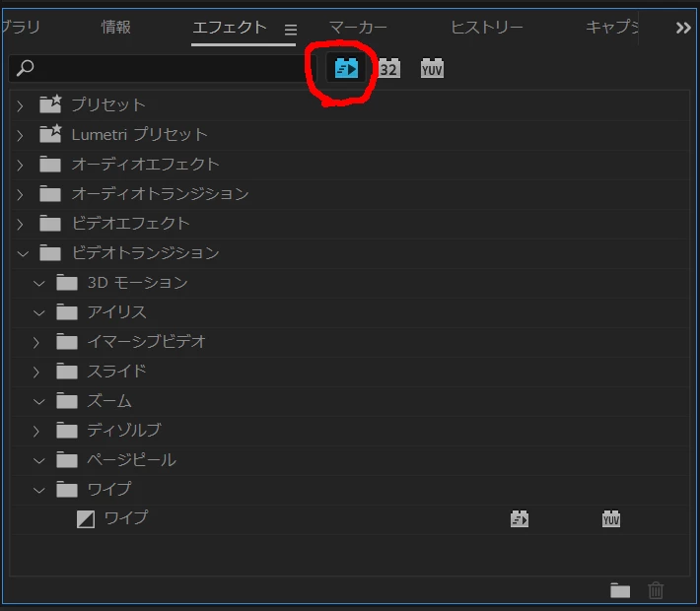Collapse the アイリス subfolder

(39, 312)
